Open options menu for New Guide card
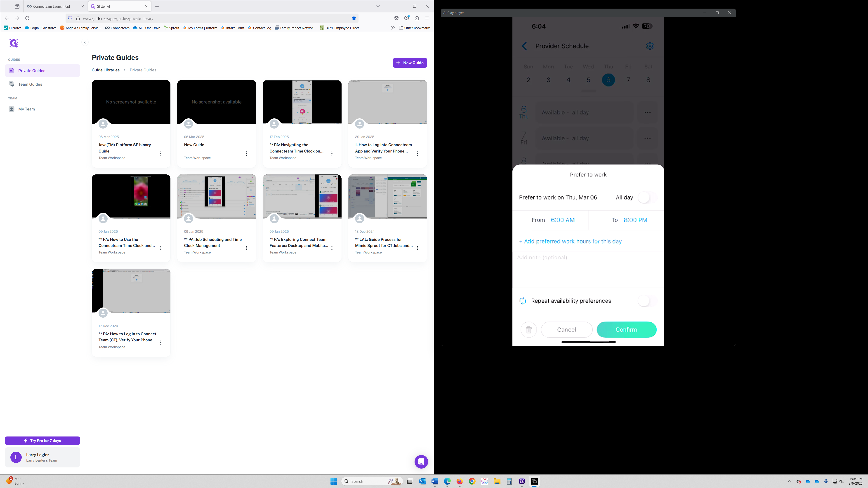Viewport: 868px width, 488px height. [x=246, y=154]
